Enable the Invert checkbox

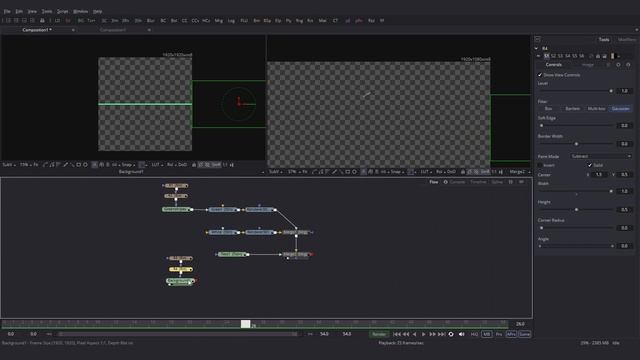[540, 165]
